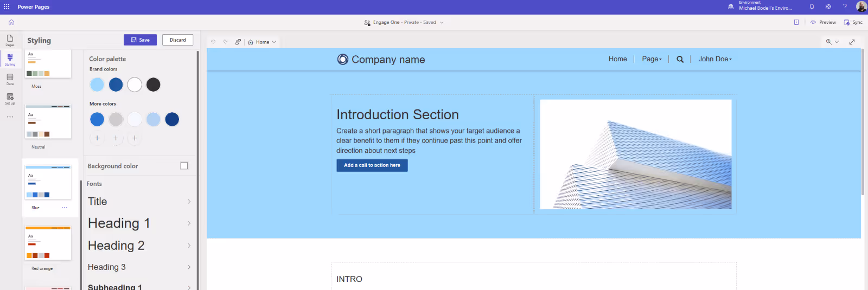Choose the Red orange theme thumbnail
The width and height of the screenshot is (868, 290).
48,243
